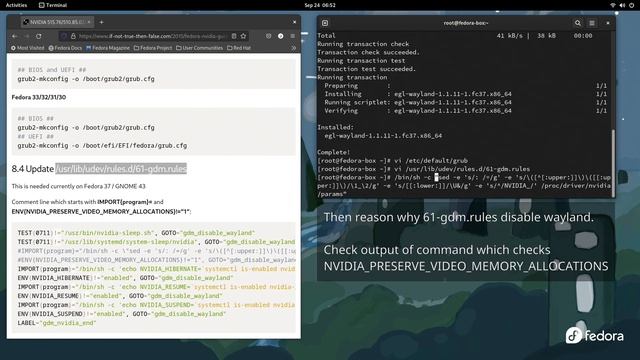
Task: Click the highlighted 61-gdm.rules path heading
Action: tap(121, 169)
